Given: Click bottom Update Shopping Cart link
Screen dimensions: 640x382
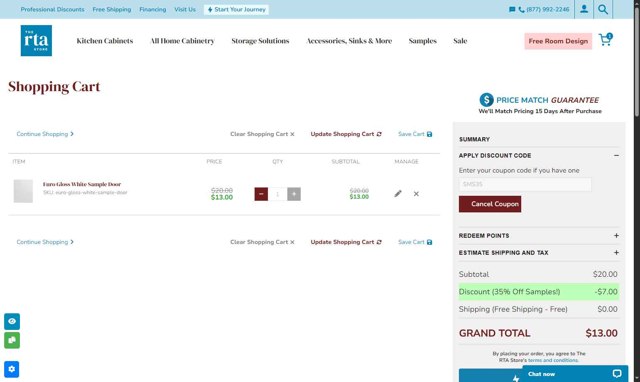Looking at the screenshot, I should [346, 242].
